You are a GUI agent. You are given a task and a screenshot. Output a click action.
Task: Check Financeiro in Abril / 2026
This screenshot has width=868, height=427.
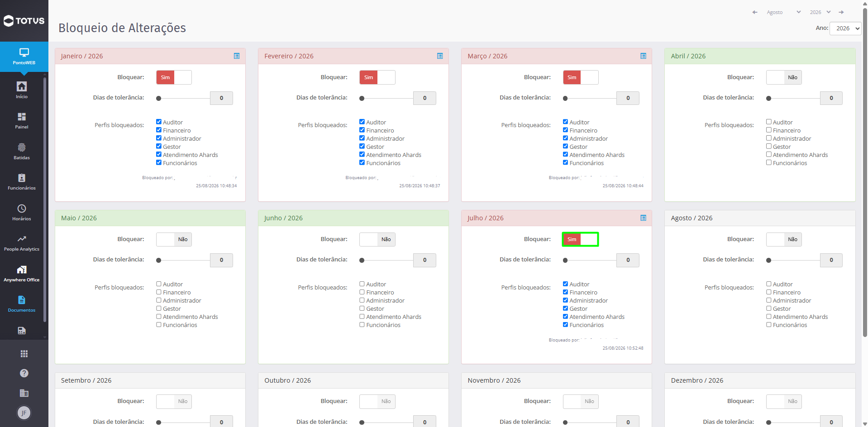coord(769,130)
